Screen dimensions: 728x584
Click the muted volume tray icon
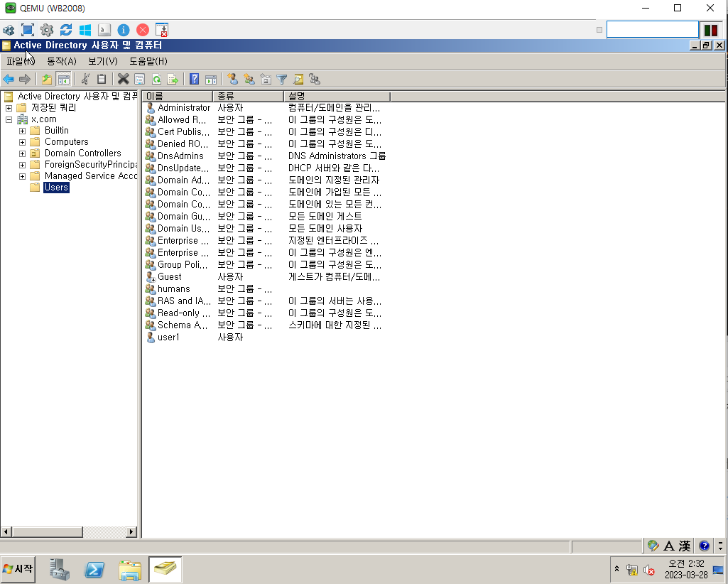[648, 570]
